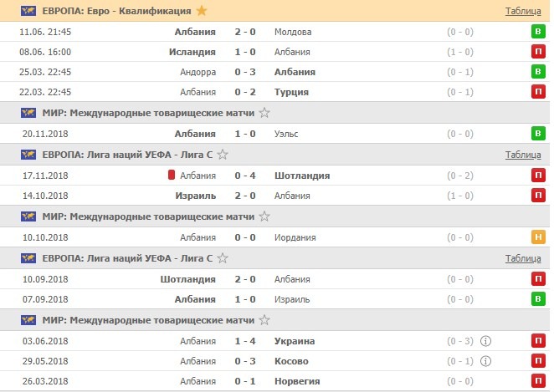
Task: Open Таблица link for Евро - Квалификация
Action: coord(523,11)
